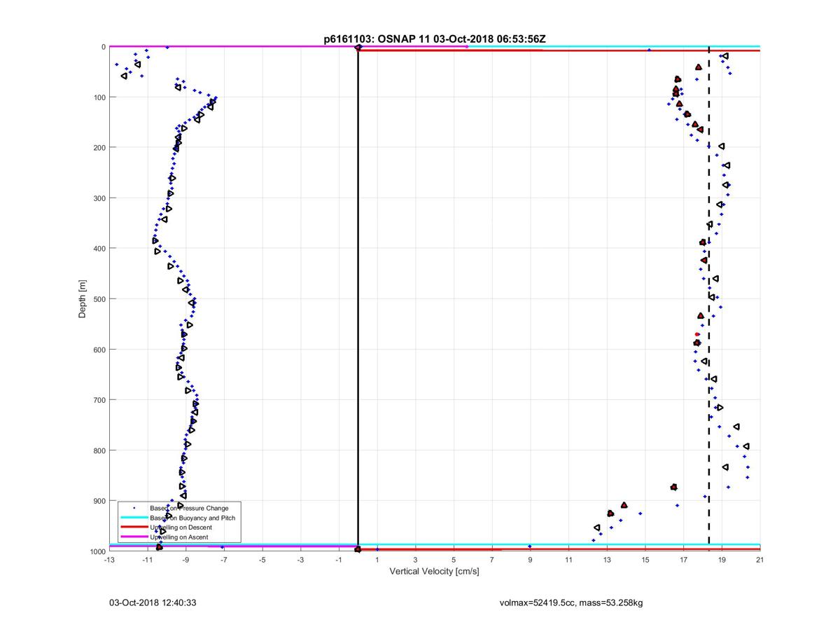Viewport: 840px width, 620px height.
Task: Click x-axis tick label '15'
Action: tap(645, 560)
